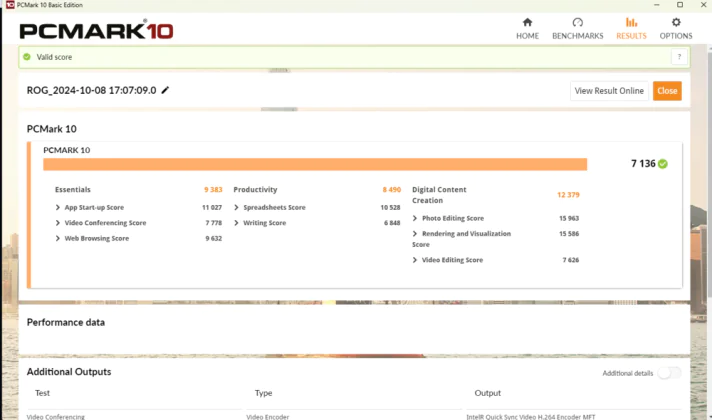Click the Essentials label

point(73,190)
